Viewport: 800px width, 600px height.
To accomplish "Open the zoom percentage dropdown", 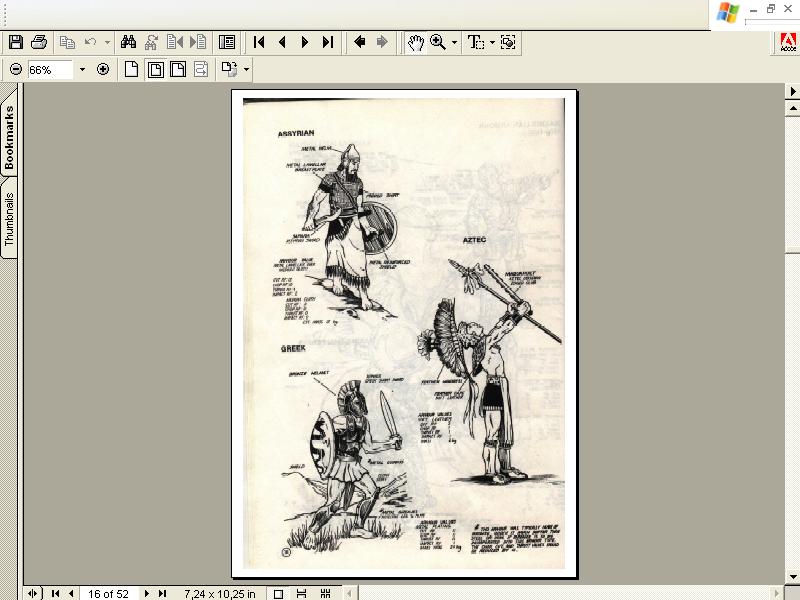I will pos(82,70).
